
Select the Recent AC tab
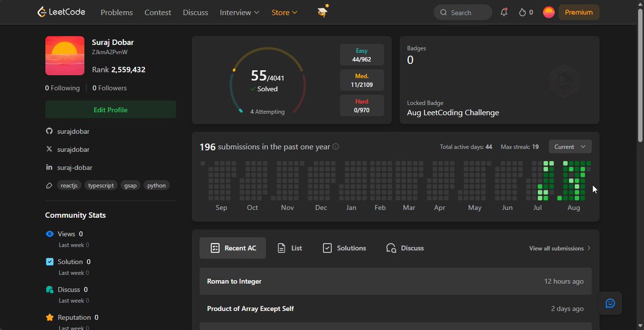232,248
